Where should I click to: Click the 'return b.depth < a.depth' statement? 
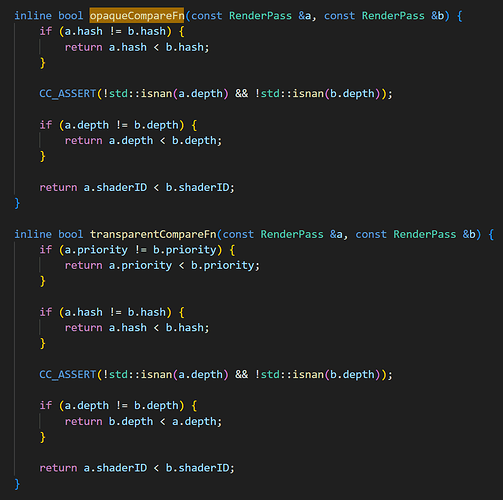143,421
